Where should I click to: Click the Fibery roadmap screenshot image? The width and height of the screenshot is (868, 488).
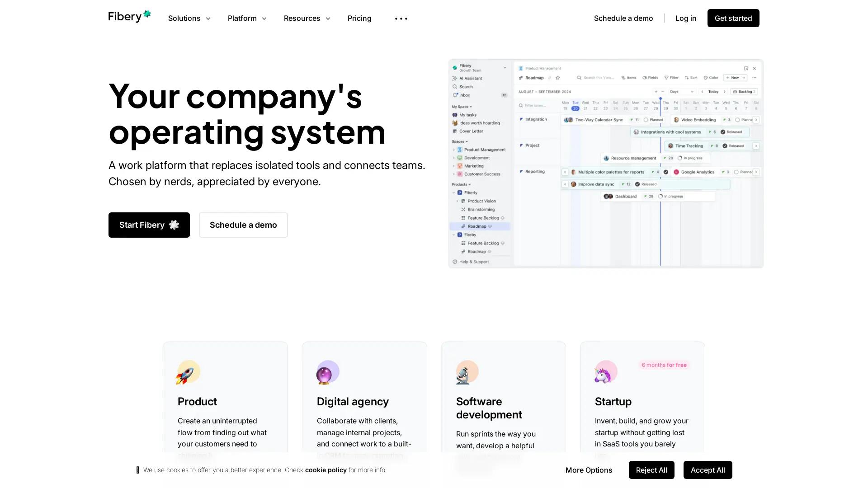(606, 164)
